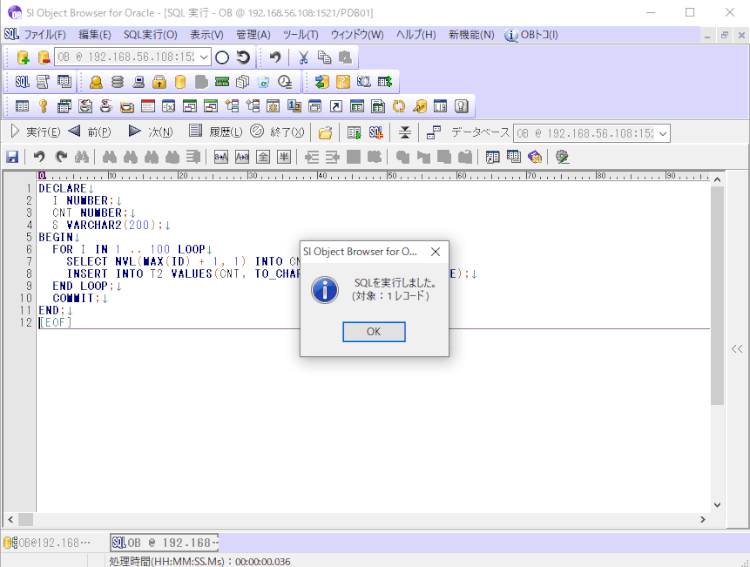The height and width of the screenshot is (567, 750).
Task: Click the blue information icon in dialog
Action: pos(325,290)
